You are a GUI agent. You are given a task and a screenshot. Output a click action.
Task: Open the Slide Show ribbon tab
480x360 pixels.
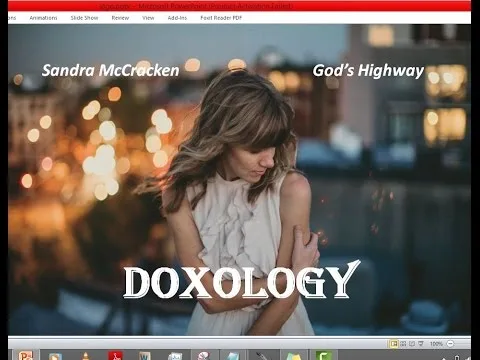pos(84,18)
